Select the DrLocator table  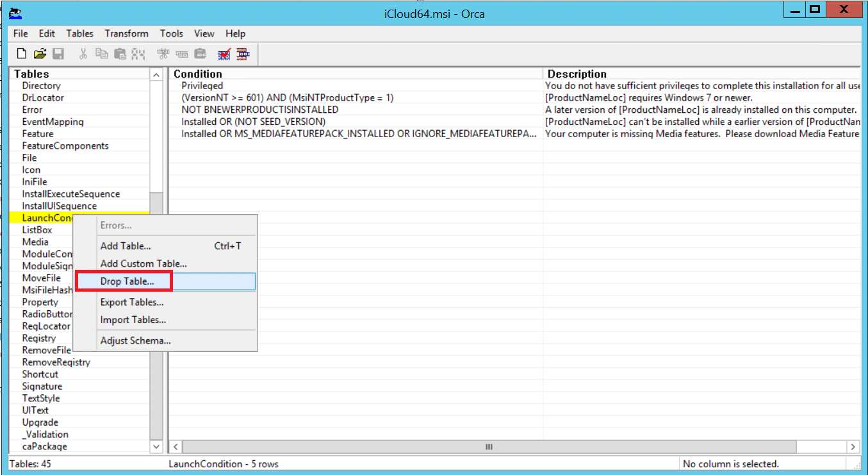43,97
